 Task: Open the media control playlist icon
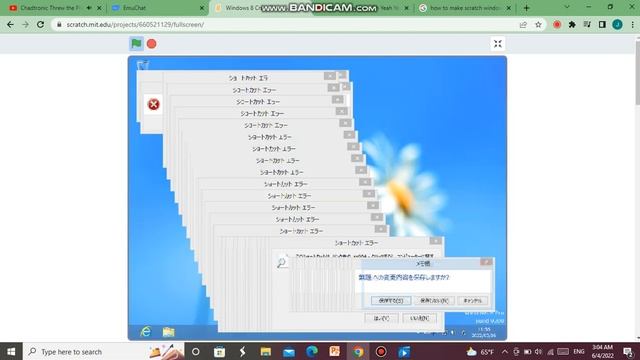(x=587, y=24)
